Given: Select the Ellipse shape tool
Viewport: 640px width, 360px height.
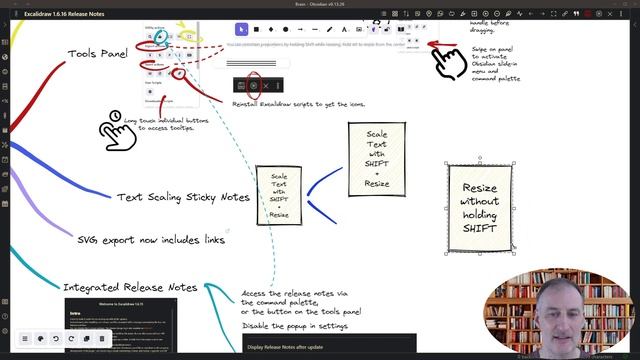Looking at the screenshot, I should pos(286,29).
